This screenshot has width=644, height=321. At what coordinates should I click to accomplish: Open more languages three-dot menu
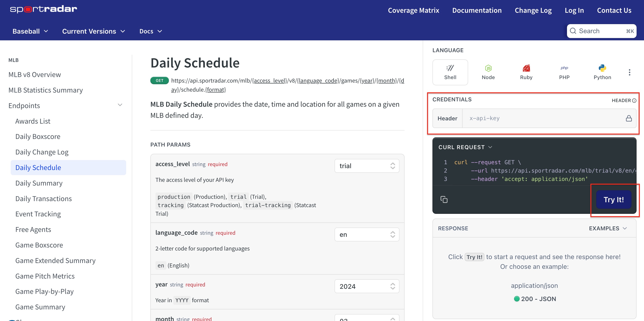[x=629, y=72]
